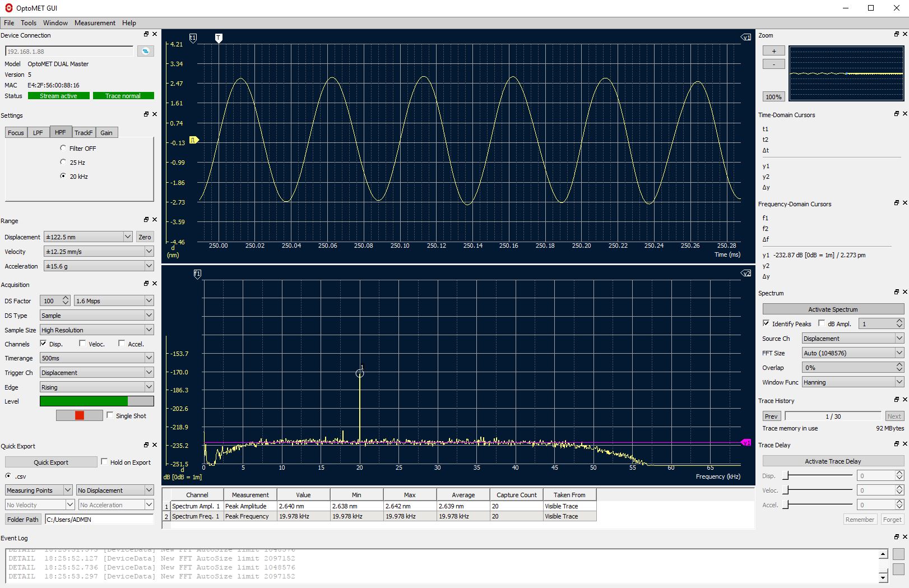Click the Zero button

145,237
